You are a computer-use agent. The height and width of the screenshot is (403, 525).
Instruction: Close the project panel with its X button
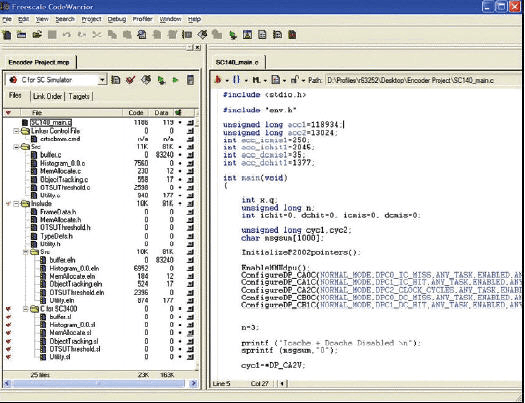pyautogui.click(x=198, y=48)
